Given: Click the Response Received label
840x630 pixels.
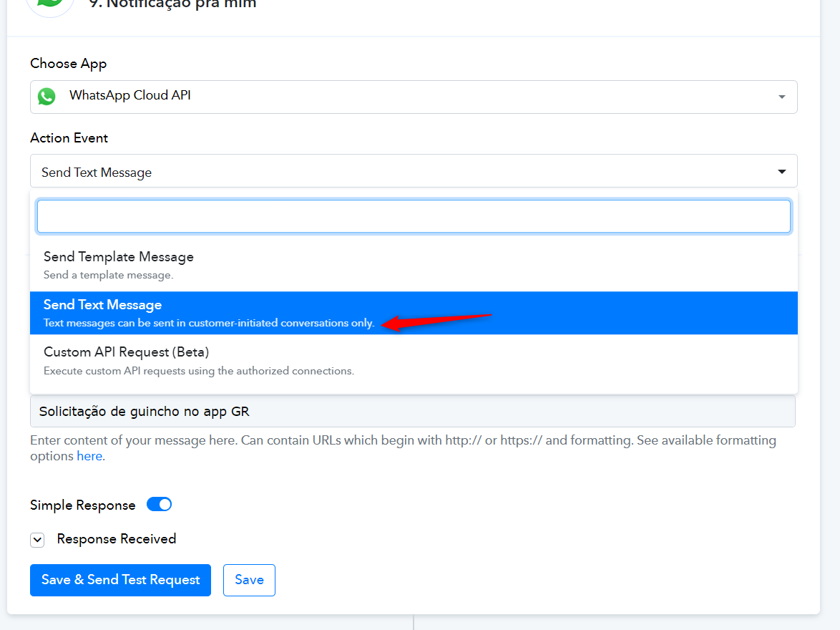Looking at the screenshot, I should coord(116,539).
